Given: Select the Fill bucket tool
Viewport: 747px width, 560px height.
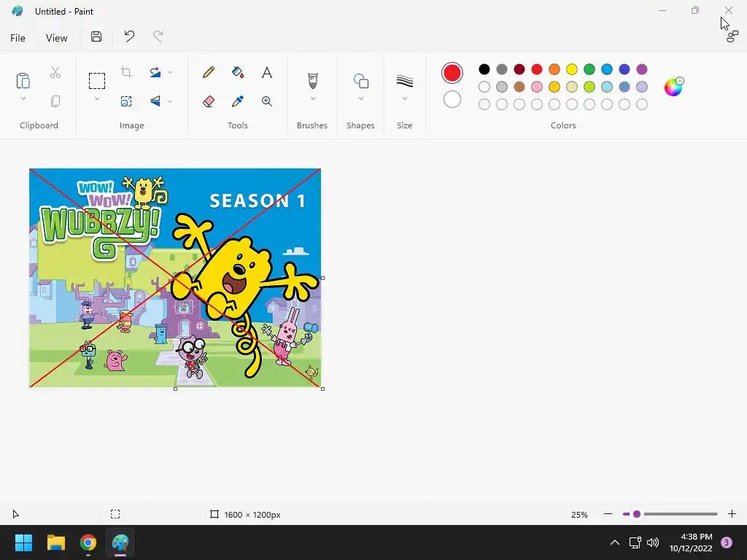Looking at the screenshot, I should [x=238, y=72].
